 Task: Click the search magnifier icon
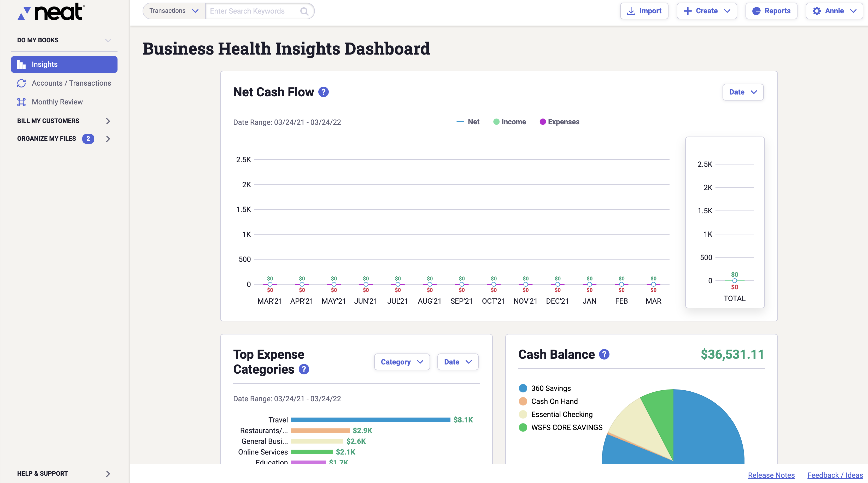click(304, 11)
